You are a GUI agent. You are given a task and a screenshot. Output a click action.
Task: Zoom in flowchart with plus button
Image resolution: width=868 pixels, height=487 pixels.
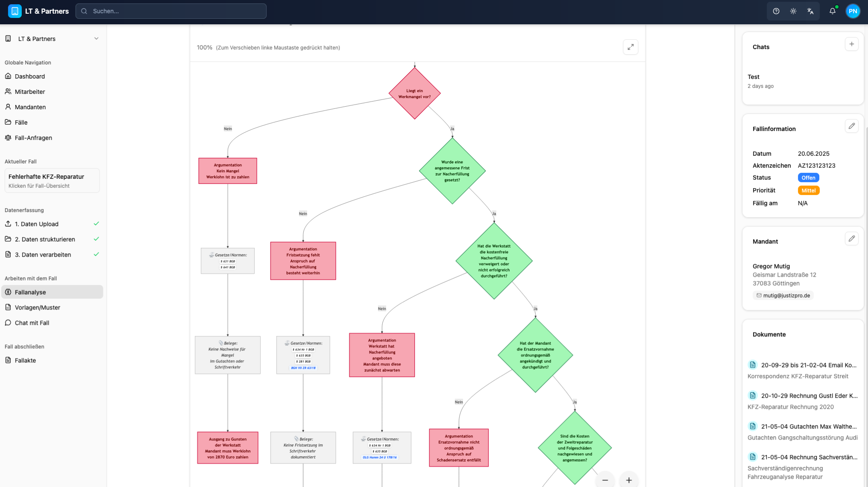(x=629, y=480)
